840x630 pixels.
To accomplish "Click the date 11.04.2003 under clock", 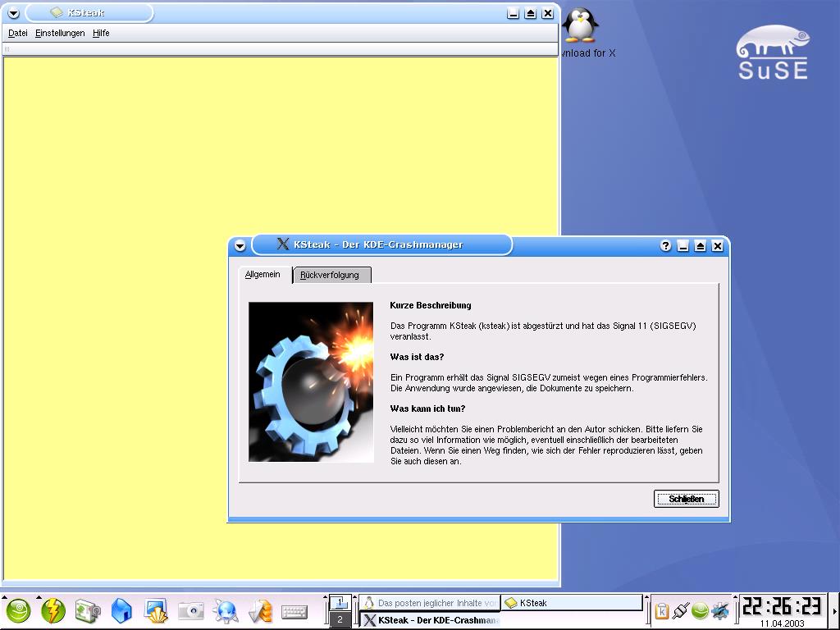I will click(x=782, y=623).
